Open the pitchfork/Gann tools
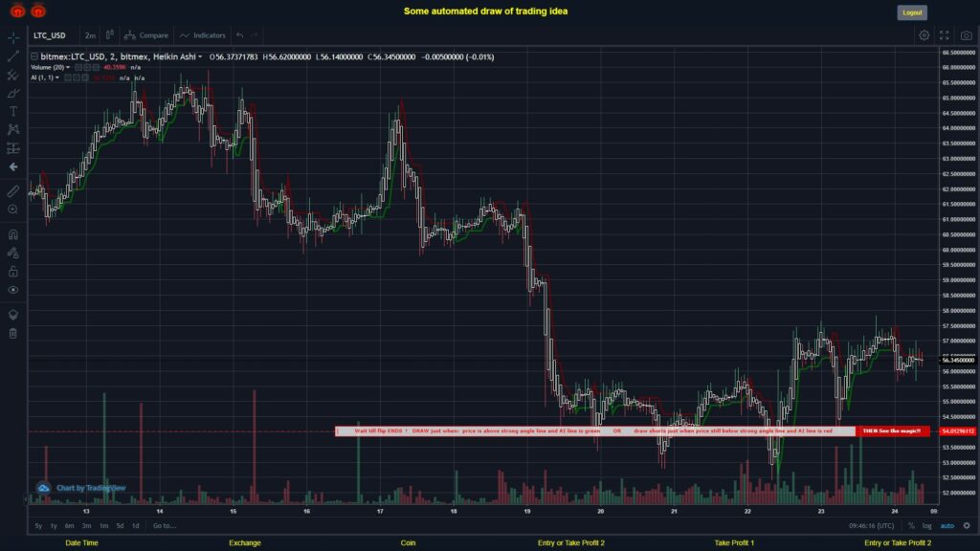This screenshot has height=551, width=980. tap(13, 75)
